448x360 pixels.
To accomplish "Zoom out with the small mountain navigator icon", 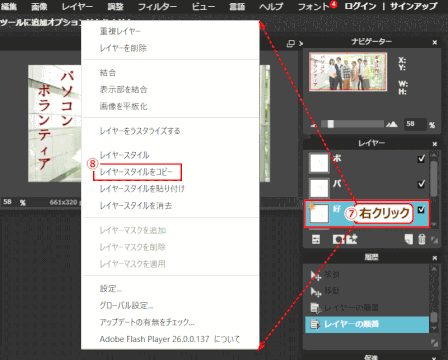I will 313,125.
